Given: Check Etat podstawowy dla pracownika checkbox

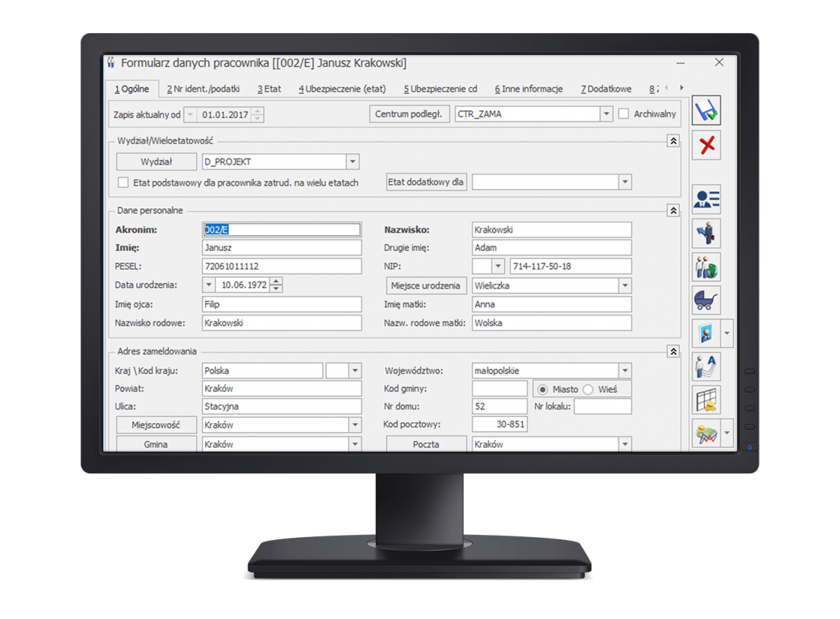Looking at the screenshot, I should click(x=124, y=183).
